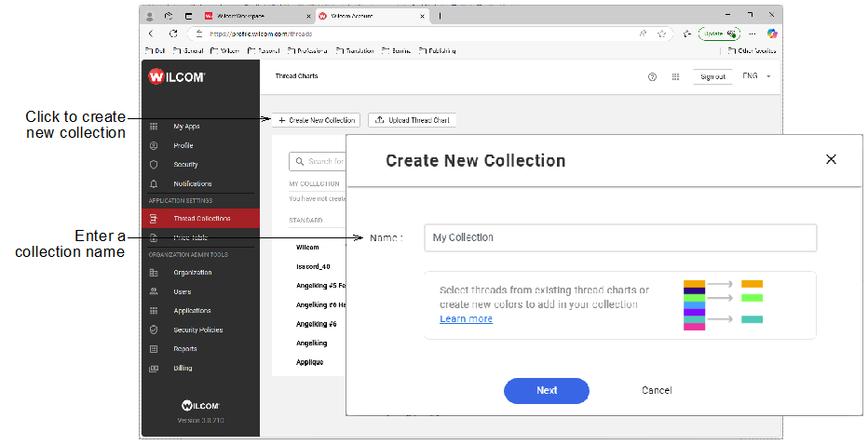The width and height of the screenshot is (868, 445).
Task: Open browser settings three-dot menu
Action: point(753,34)
